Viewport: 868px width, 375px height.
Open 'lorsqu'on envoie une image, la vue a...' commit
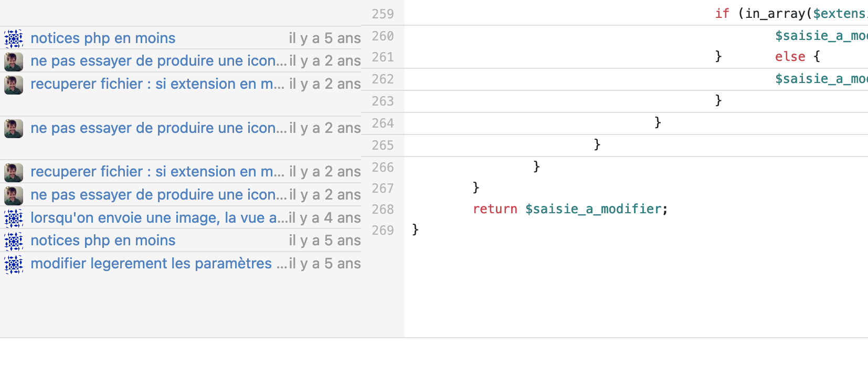point(159,218)
